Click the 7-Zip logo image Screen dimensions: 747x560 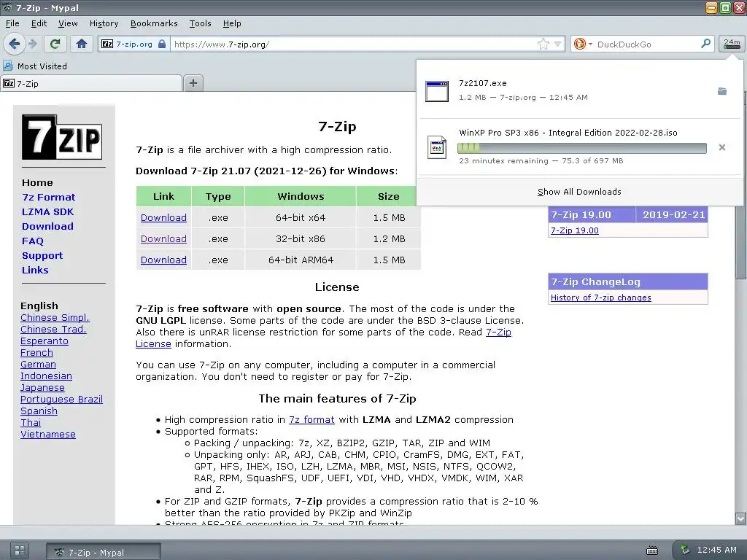(62, 137)
